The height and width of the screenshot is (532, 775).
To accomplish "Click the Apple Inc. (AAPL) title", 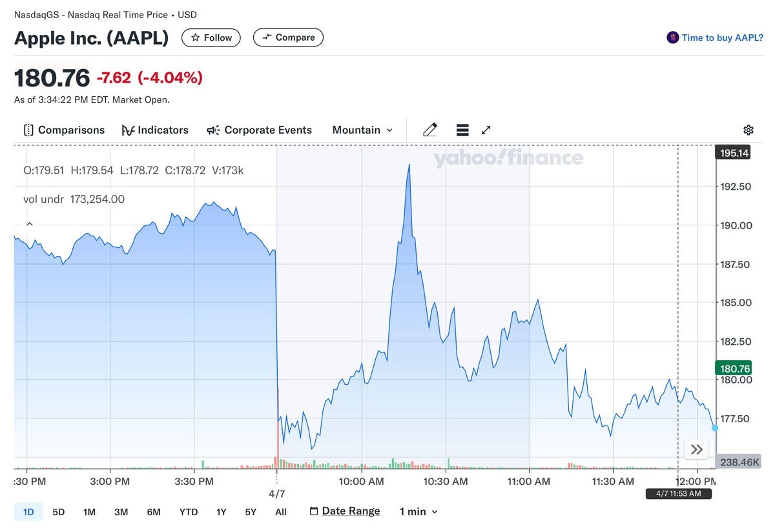I will tap(92, 37).
